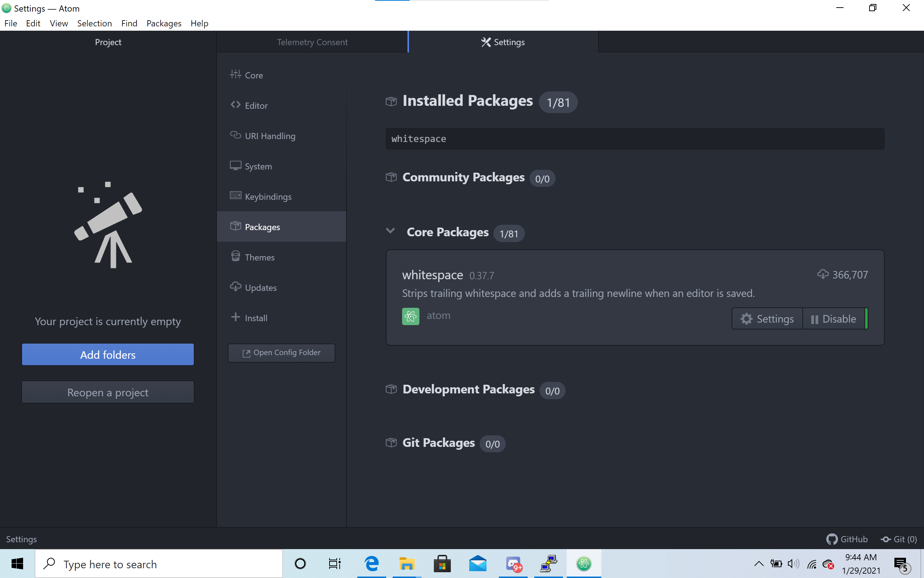Open GitHub panel from status bar
Viewport: 924px width, 578px height.
(847, 539)
